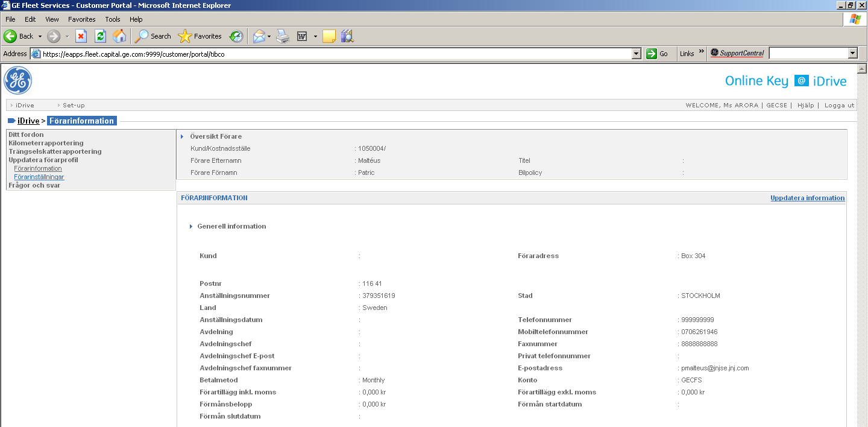Image resolution: width=868 pixels, height=427 pixels.
Task: Click the Forward arrow toolbar button
Action: (54, 36)
